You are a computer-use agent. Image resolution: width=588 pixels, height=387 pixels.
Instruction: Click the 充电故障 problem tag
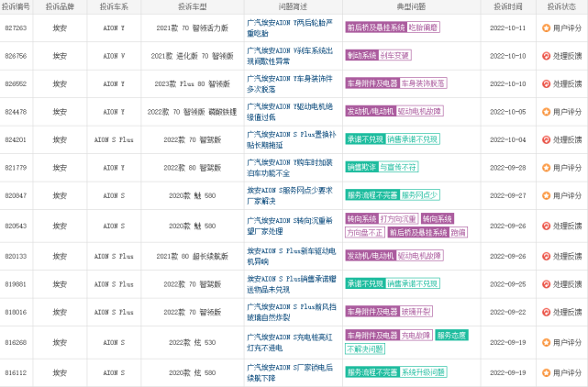pos(416,336)
